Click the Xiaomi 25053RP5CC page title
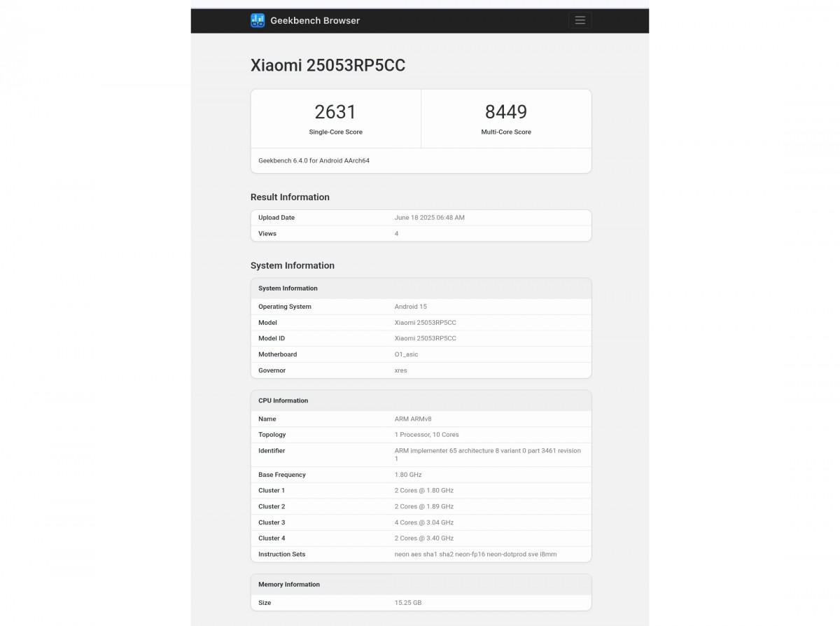Viewport: 840px width, 626px height. [x=328, y=65]
